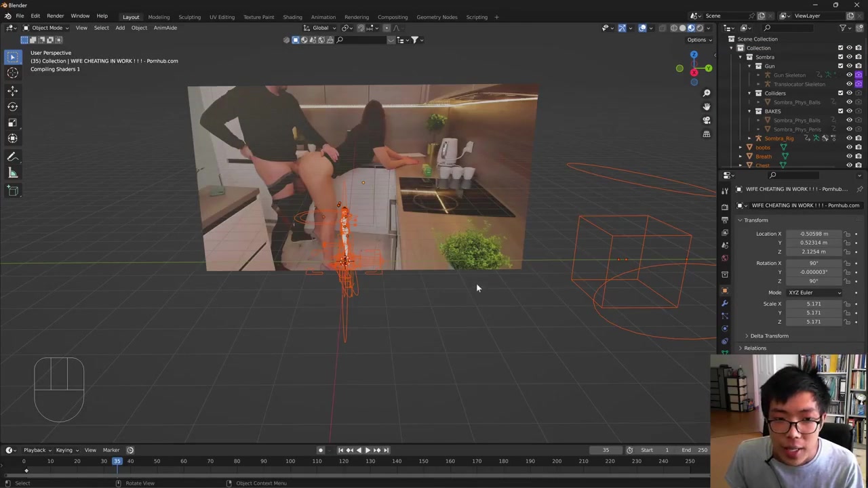Click the current frame number field
Image resolution: width=868 pixels, height=488 pixels.
606,450
